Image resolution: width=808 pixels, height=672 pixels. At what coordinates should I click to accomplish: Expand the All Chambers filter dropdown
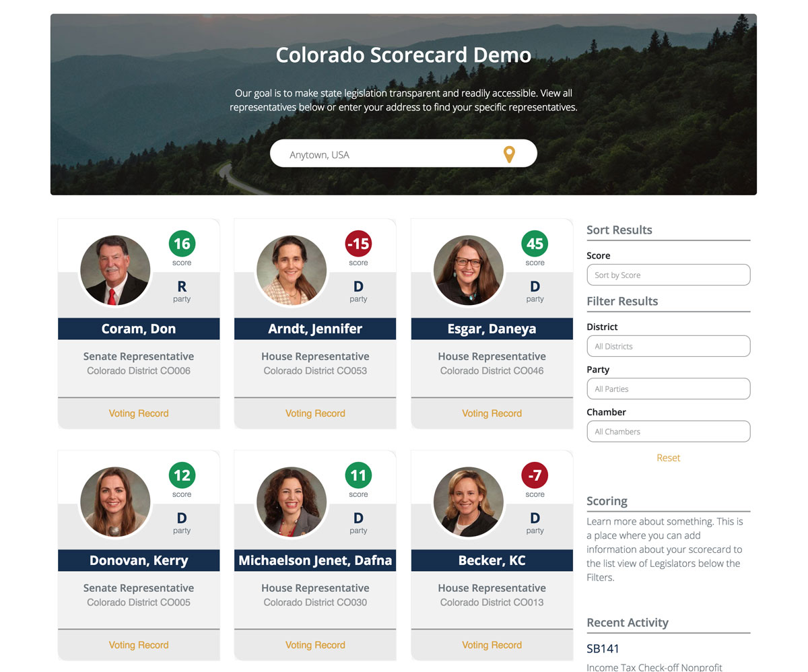(668, 432)
